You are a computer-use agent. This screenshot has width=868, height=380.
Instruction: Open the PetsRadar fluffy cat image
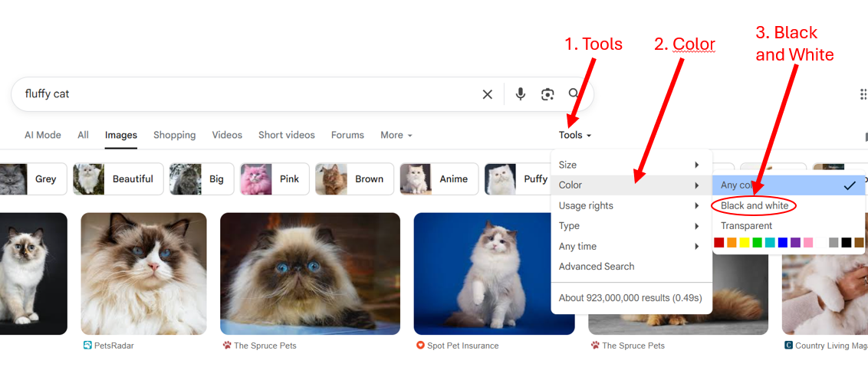[144, 274]
